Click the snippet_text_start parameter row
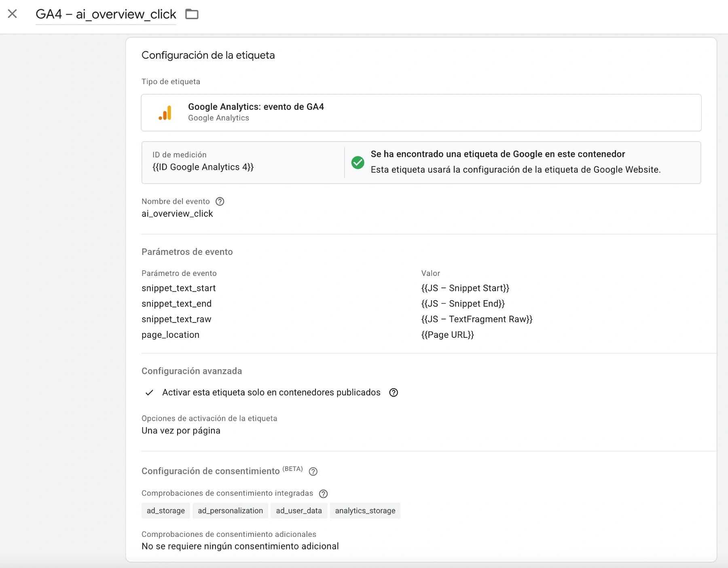Viewport: 728px width, 568px height. (x=178, y=288)
